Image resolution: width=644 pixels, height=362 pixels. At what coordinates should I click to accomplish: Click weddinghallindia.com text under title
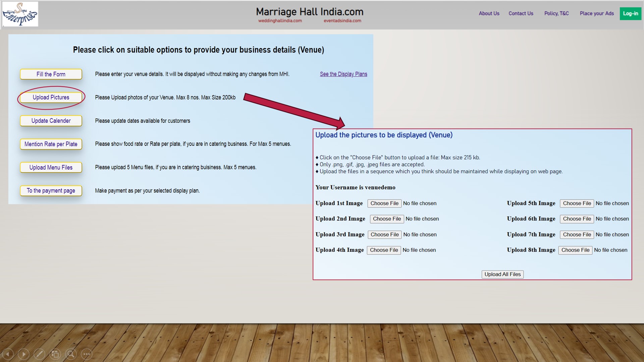pos(280,21)
